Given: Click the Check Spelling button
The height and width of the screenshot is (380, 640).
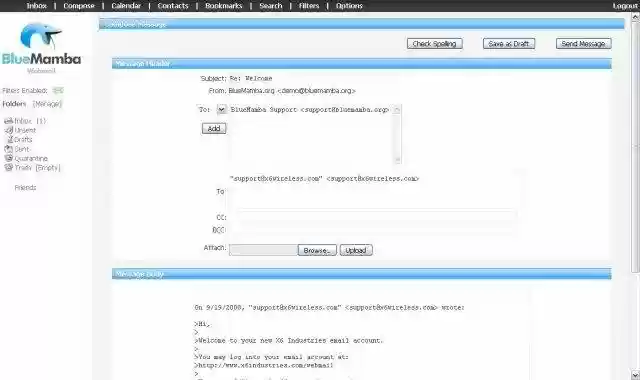Looking at the screenshot, I should 434,44.
